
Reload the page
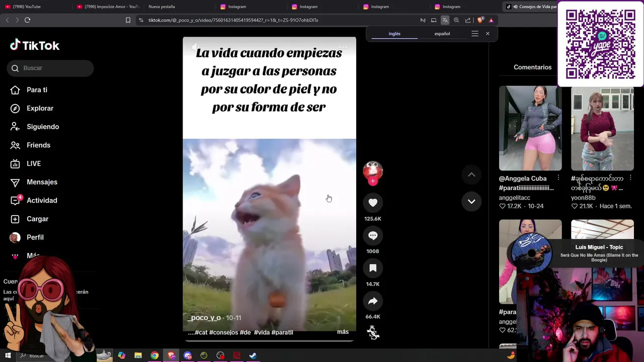coord(28,20)
